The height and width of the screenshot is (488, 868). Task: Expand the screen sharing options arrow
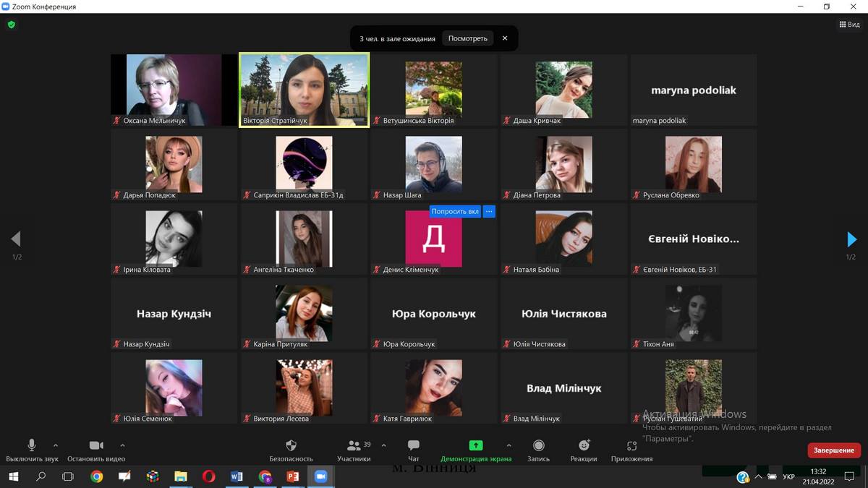coord(509,445)
